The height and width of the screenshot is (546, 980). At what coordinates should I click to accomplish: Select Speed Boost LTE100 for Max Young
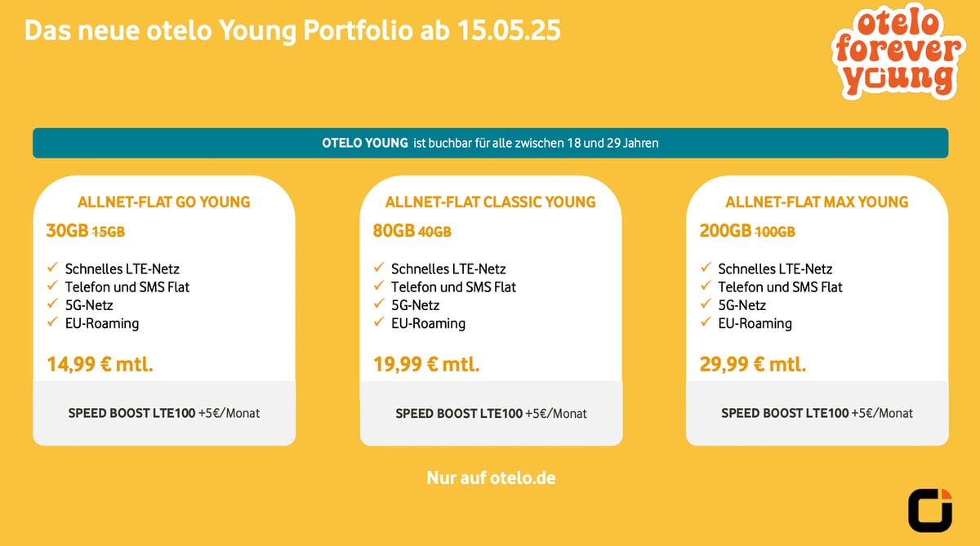tap(817, 413)
